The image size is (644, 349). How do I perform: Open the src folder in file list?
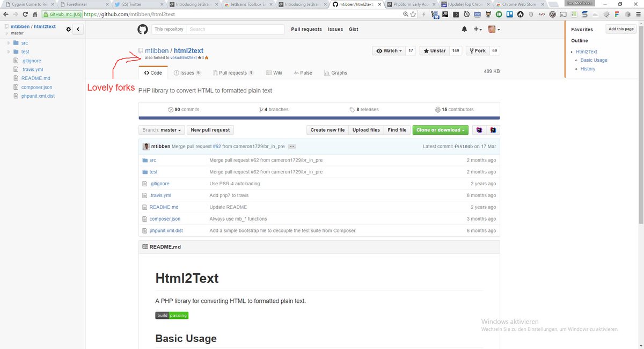tap(153, 160)
